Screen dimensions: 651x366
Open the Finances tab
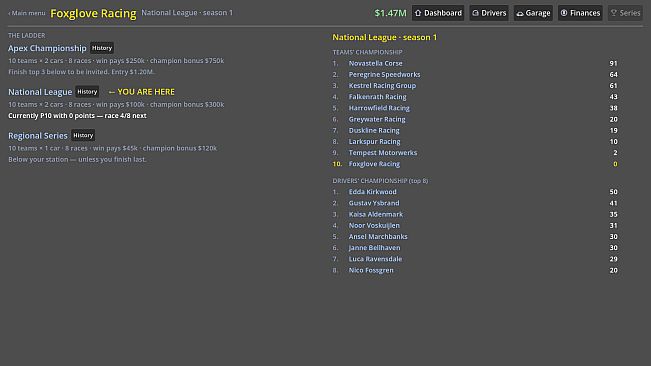tap(580, 13)
